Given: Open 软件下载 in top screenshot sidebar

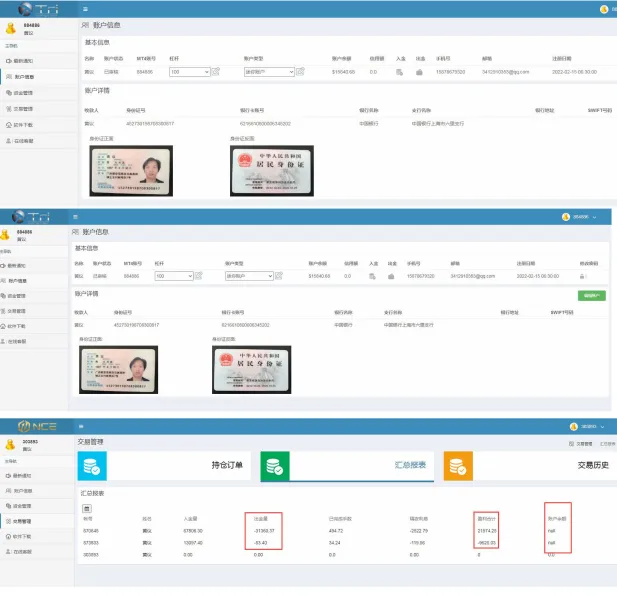Looking at the screenshot, I should pyautogui.click(x=39, y=125).
